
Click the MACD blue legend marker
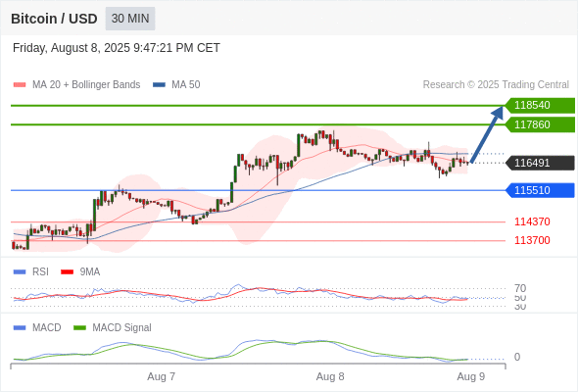pyautogui.click(x=20, y=328)
